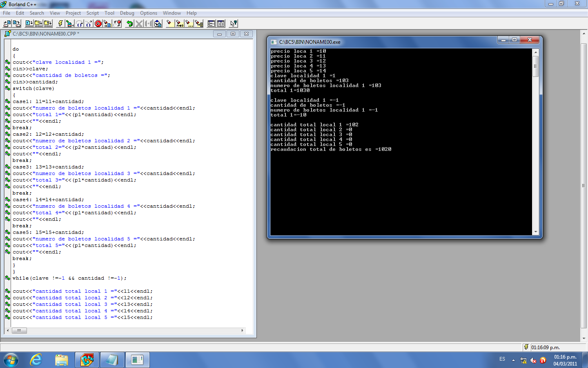Activate the Context Help arrow icon
The width and height of the screenshot is (588, 368).
(x=232, y=24)
